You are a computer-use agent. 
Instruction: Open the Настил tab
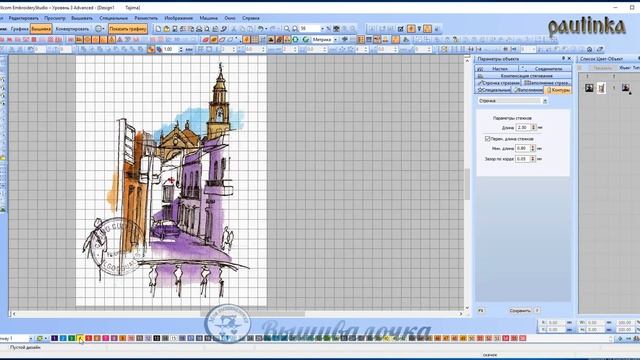tap(497, 69)
